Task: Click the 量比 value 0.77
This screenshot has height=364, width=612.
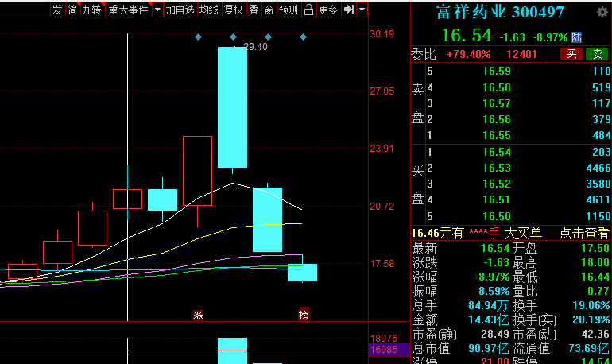Action: coord(598,291)
